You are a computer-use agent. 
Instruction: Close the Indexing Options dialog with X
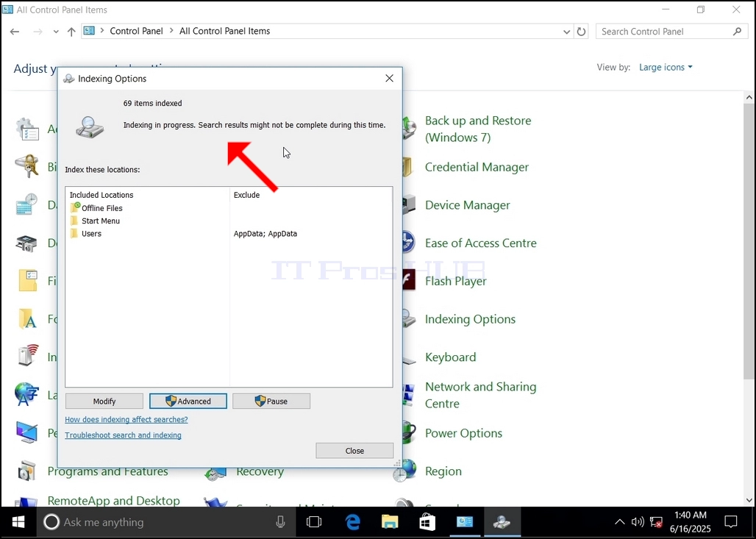coord(390,78)
